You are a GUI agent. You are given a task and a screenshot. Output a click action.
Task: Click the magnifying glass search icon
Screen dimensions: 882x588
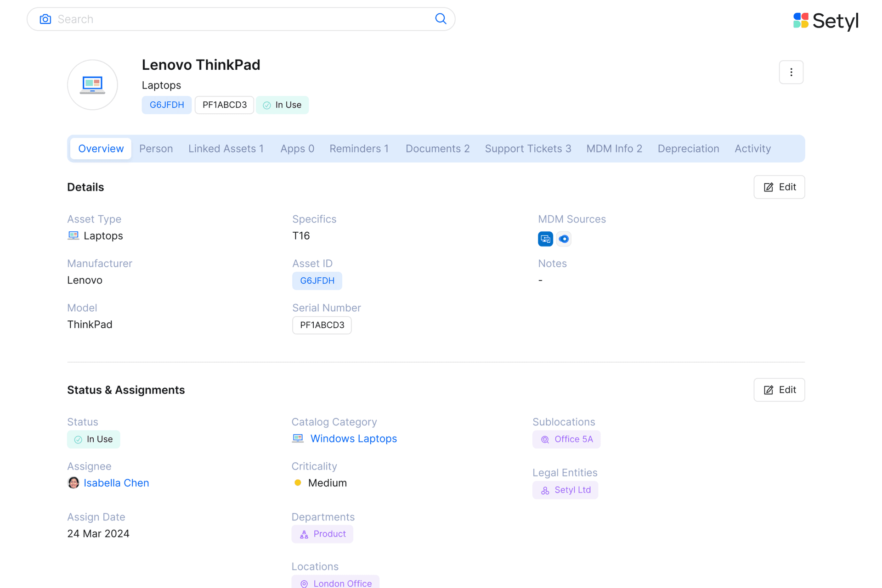pyautogui.click(x=441, y=19)
